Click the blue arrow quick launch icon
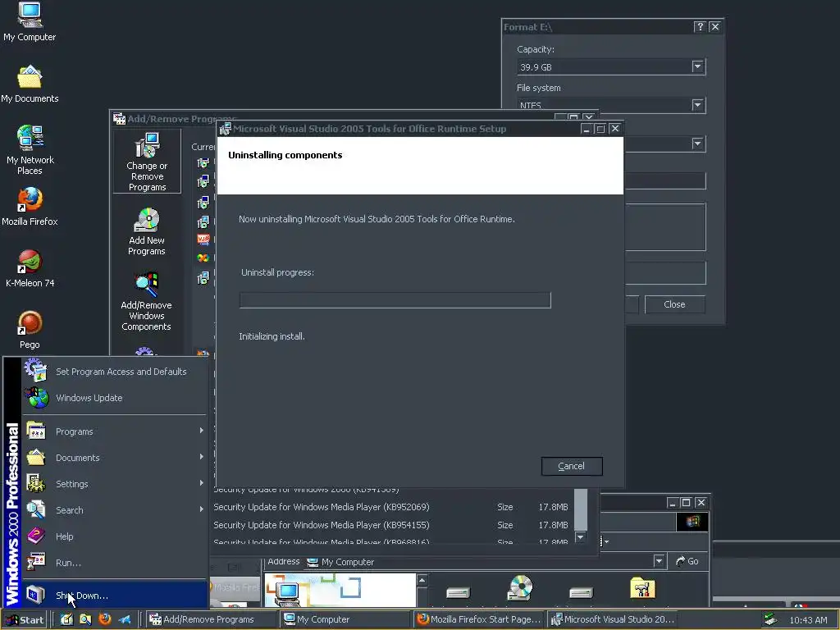This screenshot has height=630, width=840. 125,619
